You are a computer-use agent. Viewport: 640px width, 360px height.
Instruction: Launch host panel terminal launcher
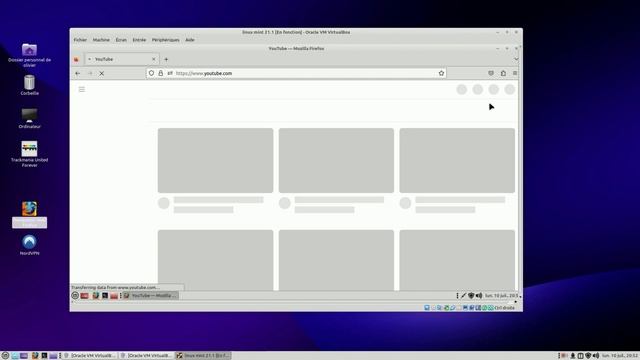point(44,356)
